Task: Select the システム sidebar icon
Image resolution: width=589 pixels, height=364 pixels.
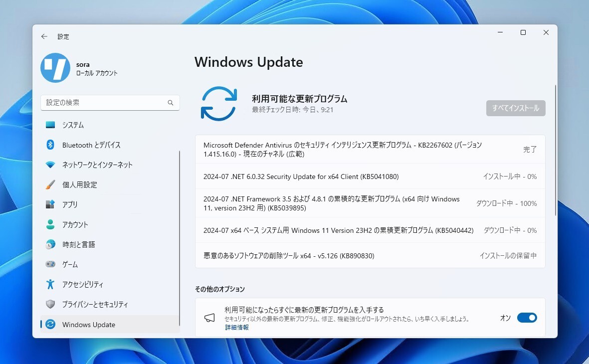Action: tap(50, 125)
